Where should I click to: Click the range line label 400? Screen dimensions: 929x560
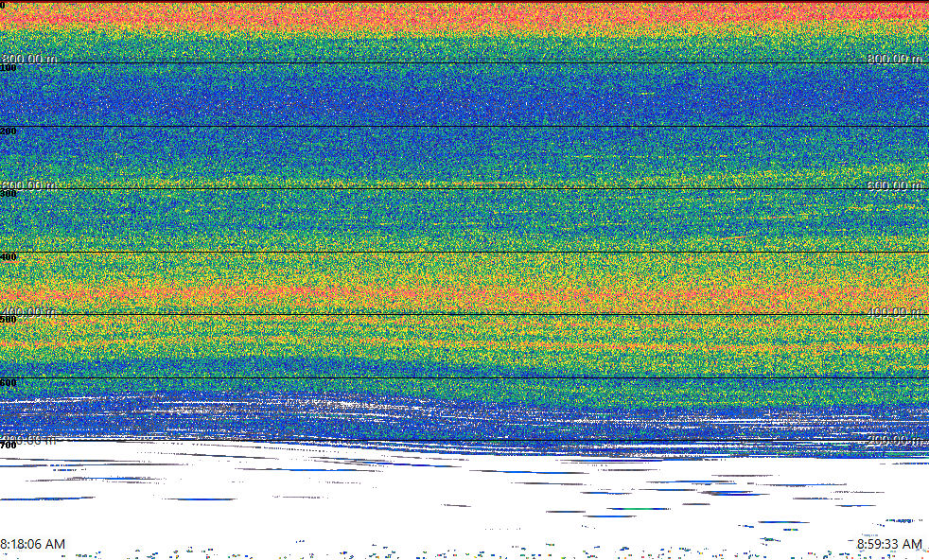point(9,256)
